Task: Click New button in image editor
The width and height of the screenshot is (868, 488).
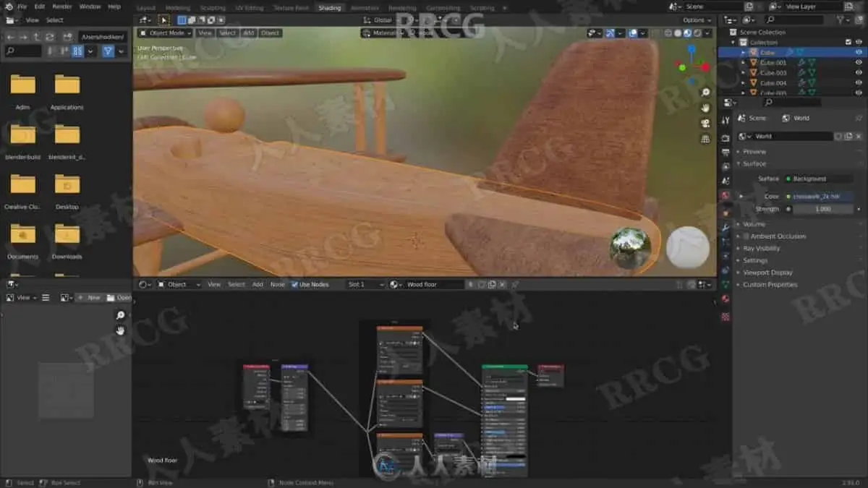Action: pyautogui.click(x=90, y=298)
